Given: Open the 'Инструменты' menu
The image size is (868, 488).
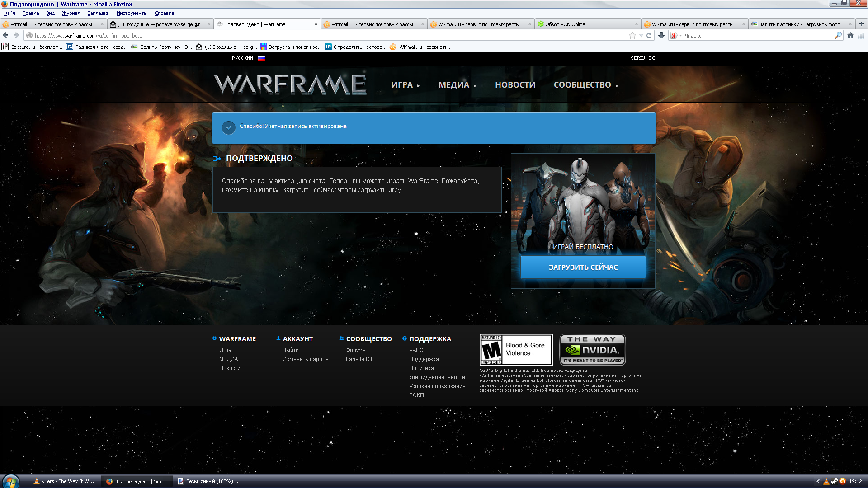Looking at the screenshot, I should pyautogui.click(x=132, y=13).
